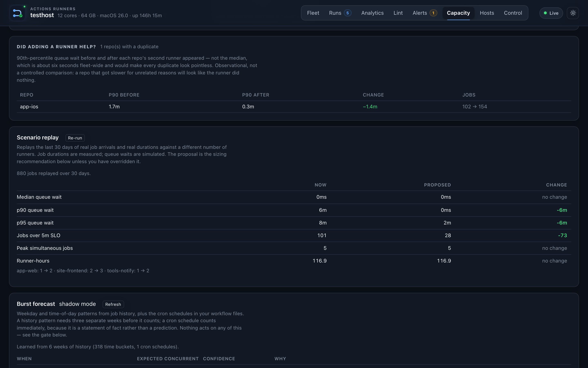Open the Fleet tab
588x368 pixels.
(313, 13)
